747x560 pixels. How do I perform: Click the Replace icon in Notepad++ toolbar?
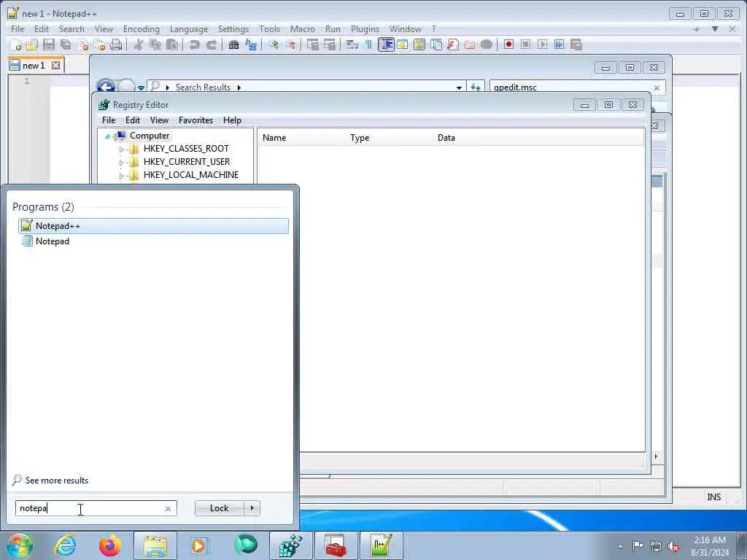click(251, 44)
